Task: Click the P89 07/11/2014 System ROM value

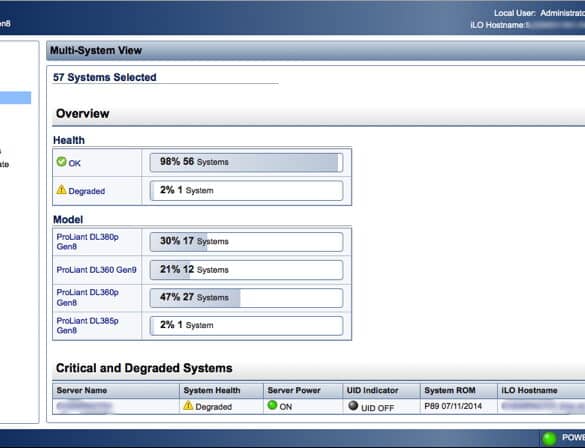Action: [x=453, y=406]
